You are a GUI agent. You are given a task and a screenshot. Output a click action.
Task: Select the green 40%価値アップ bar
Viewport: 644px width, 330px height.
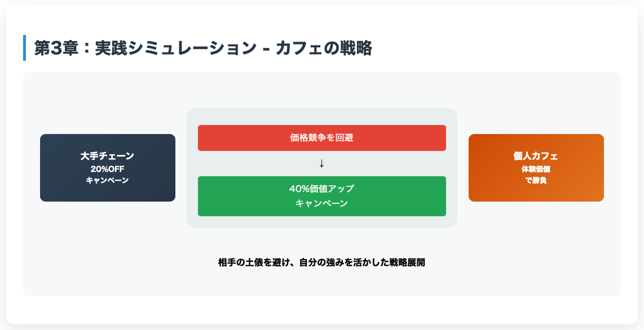321,196
